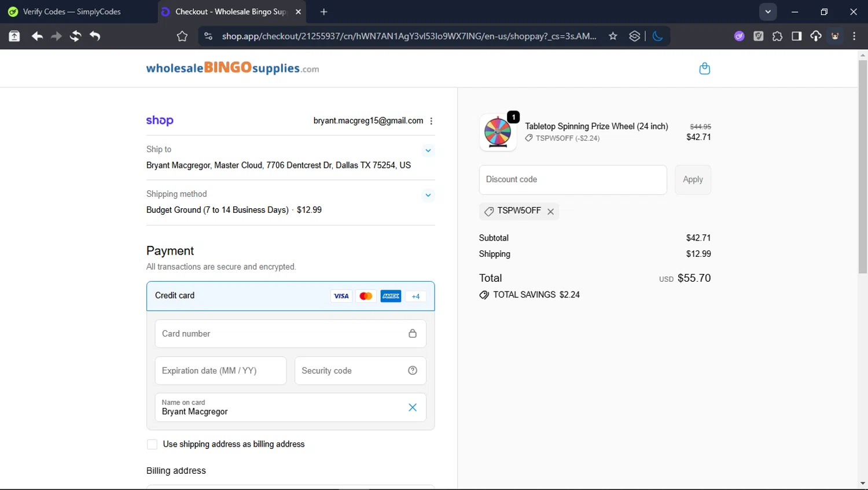
Task: Click the crossed-out $44.95 price
Action: [700, 127]
